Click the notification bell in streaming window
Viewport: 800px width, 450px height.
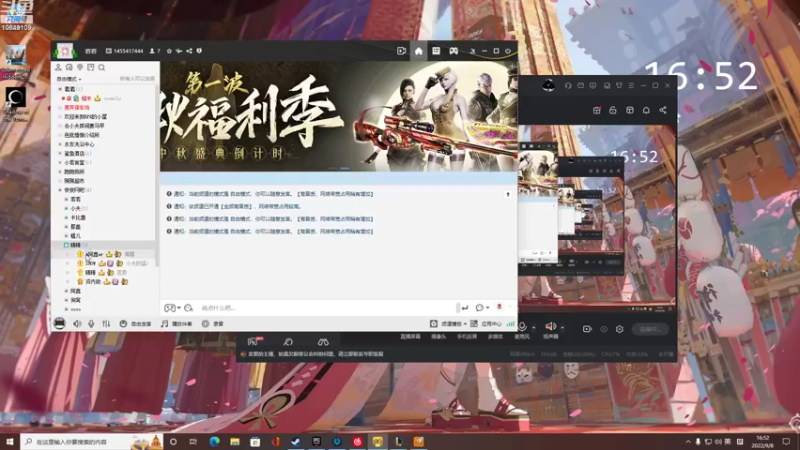tap(646, 110)
